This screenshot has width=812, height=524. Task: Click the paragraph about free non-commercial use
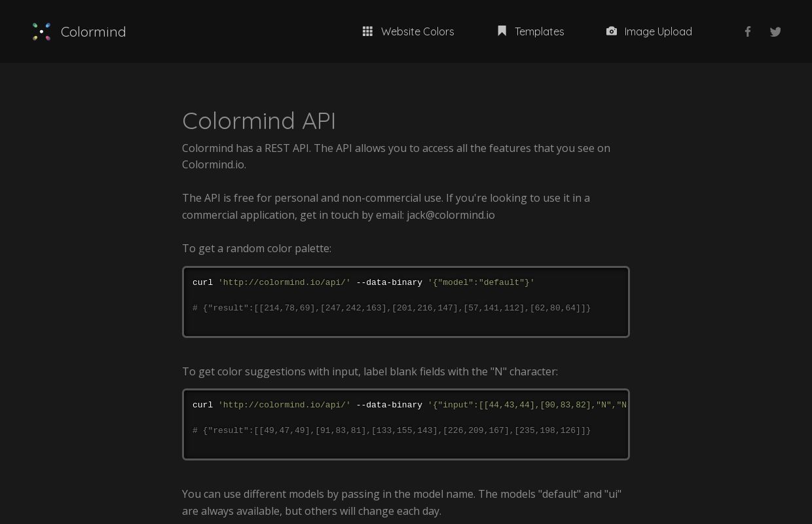coord(386,206)
